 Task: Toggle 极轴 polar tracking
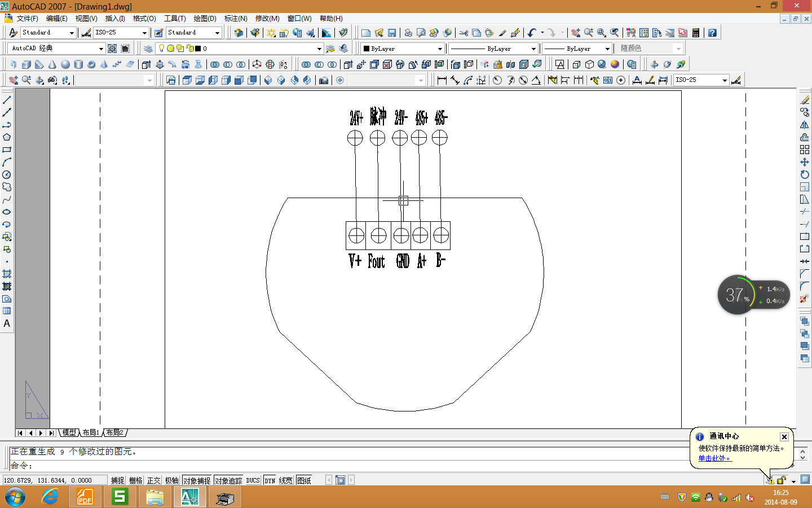(x=171, y=480)
